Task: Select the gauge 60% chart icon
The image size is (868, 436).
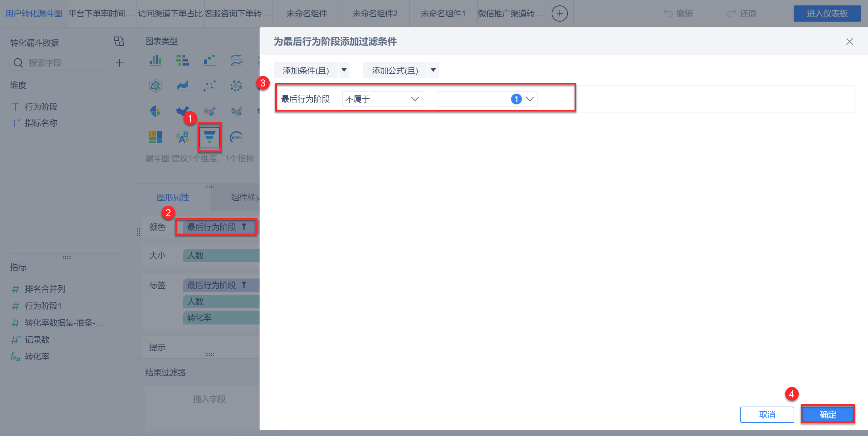Action: click(x=236, y=137)
